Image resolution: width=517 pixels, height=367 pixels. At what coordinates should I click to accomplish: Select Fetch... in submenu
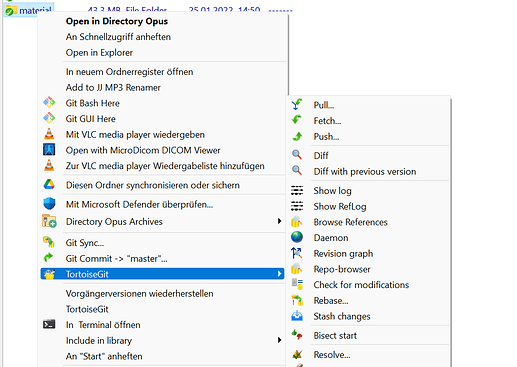point(327,121)
